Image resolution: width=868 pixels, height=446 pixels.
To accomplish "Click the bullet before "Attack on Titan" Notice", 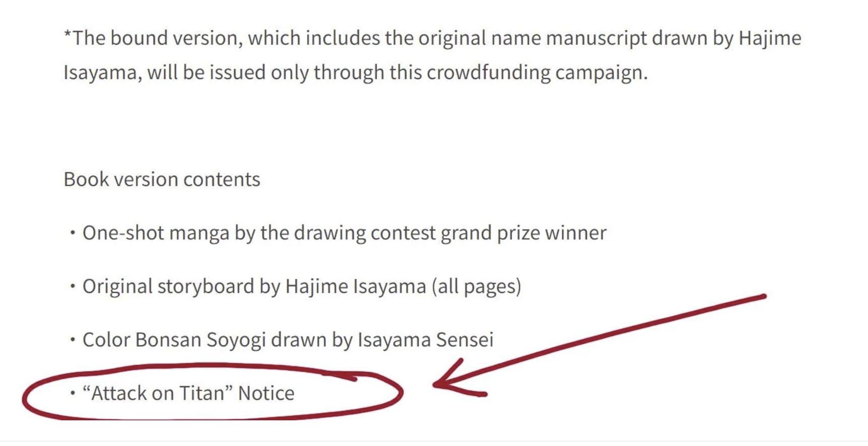I will coord(73,393).
